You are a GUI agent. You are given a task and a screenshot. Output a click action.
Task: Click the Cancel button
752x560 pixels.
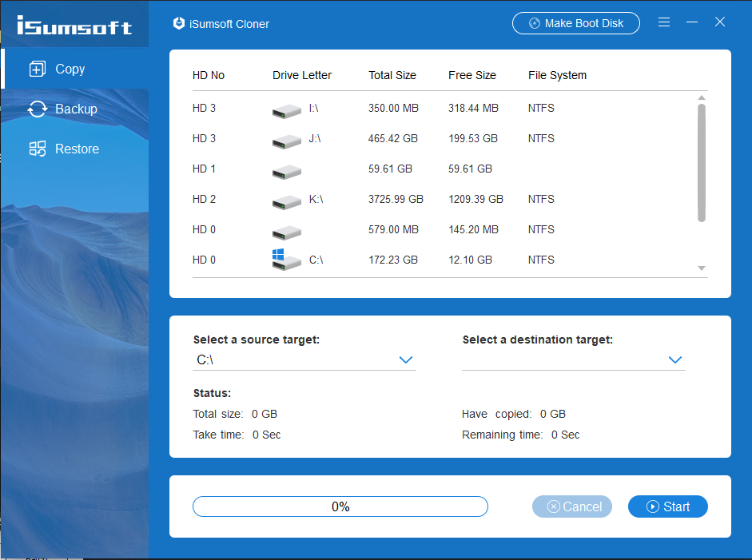(572, 506)
